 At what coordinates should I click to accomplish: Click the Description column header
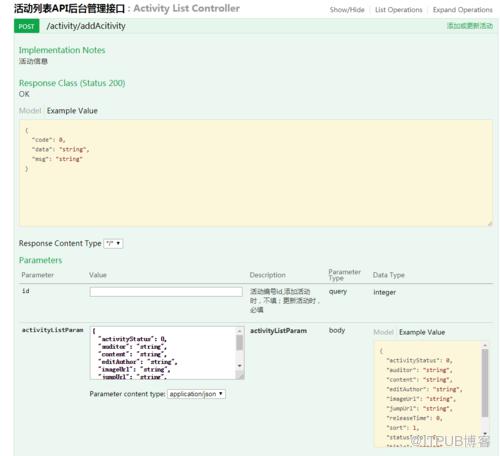(267, 275)
